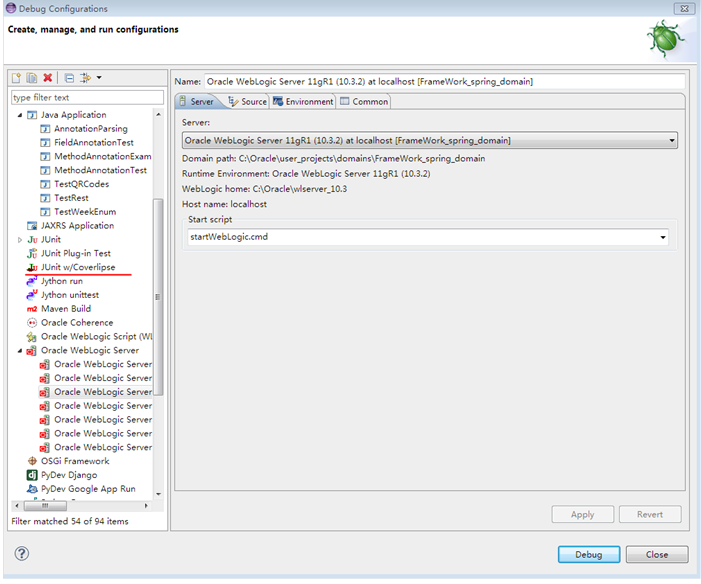
Task: Click the PyDev Google App Run icon
Action: pos(32,489)
